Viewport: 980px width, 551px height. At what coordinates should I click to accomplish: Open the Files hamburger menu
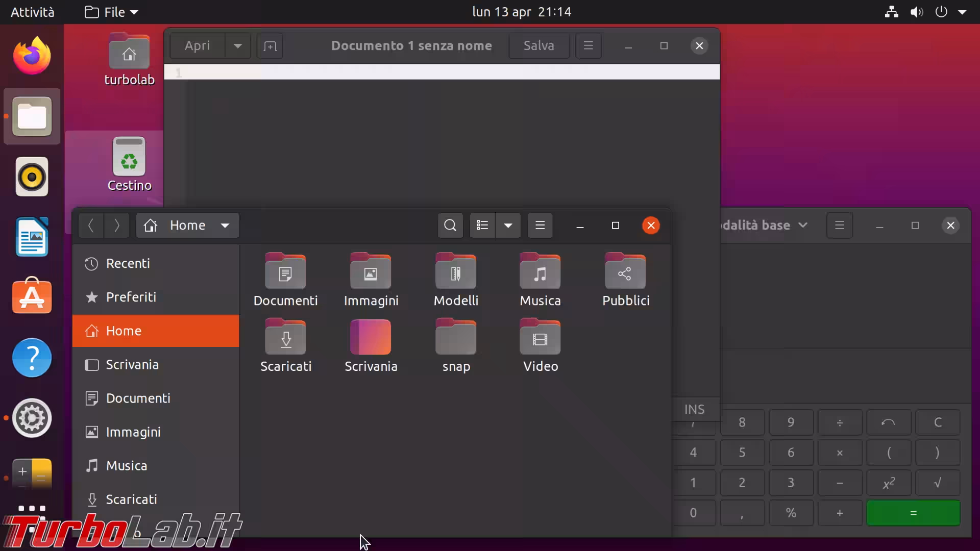540,226
